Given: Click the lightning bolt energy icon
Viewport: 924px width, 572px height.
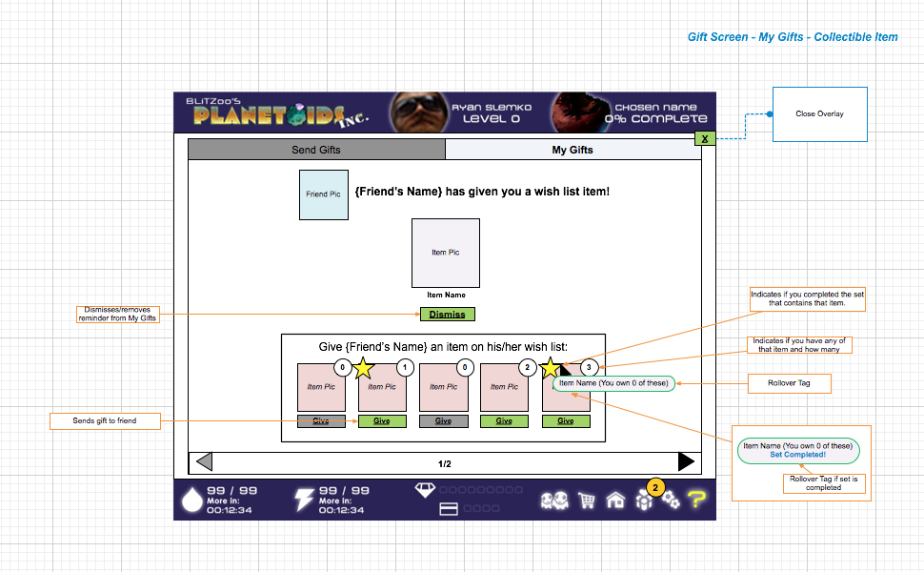Looking at the screenshot, I should click(x=304, y=500).
